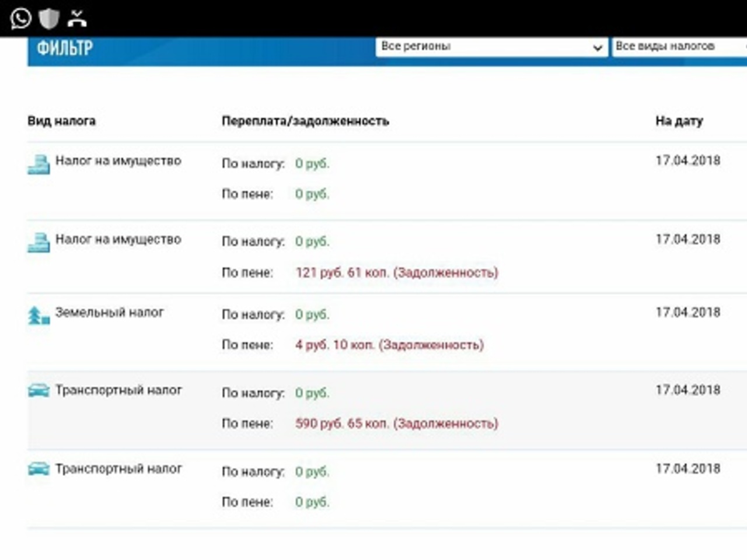The width and height of the screenshot is (747, 560).
Task: Click building icon of debt-free property tax row
Action: pyautogui.click(x=39, y=164)
